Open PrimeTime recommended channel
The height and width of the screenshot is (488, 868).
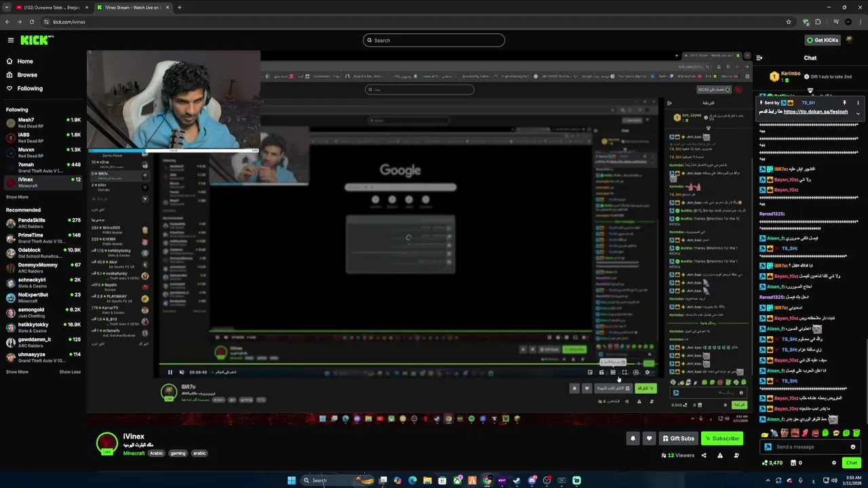pos(43,237)
